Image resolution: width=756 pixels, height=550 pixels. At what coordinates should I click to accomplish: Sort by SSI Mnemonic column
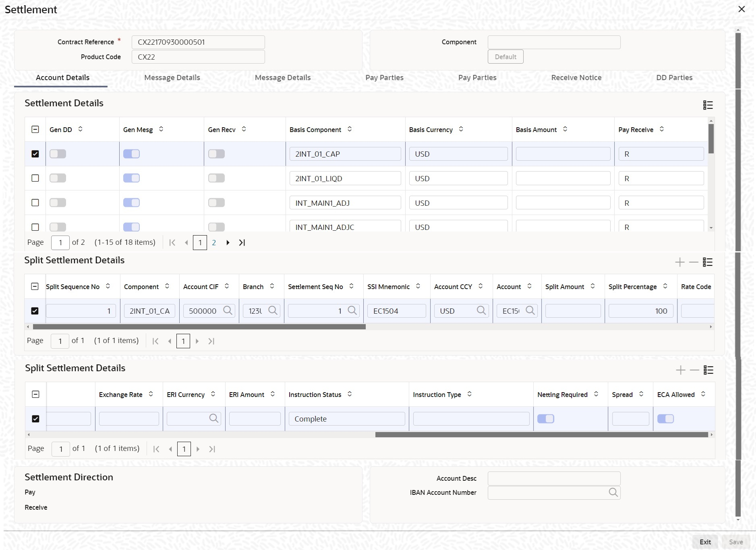click(x=418, y=286)
